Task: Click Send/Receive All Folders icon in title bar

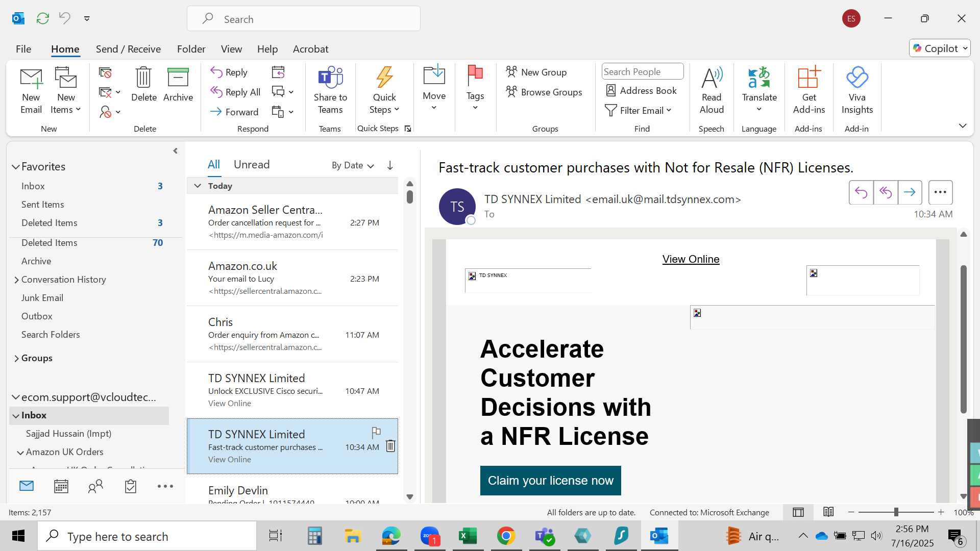Action: (x=43, y=18)
